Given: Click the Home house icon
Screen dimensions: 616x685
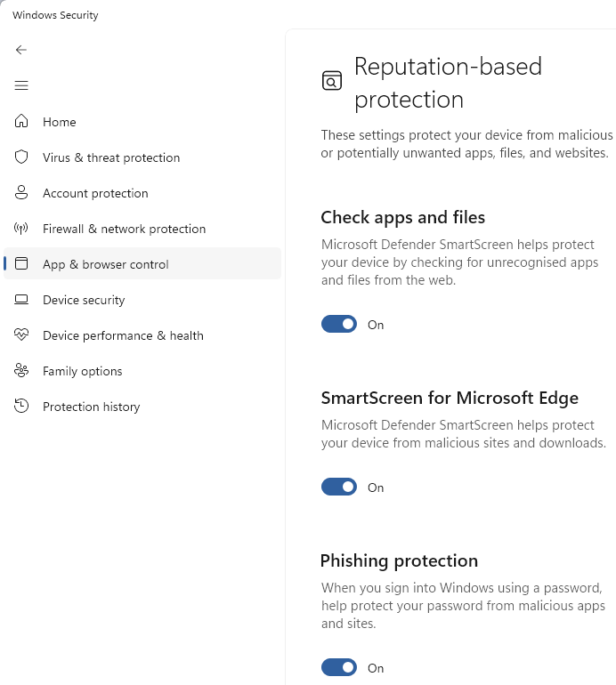Looking at the screenshot, I should 21,121.
